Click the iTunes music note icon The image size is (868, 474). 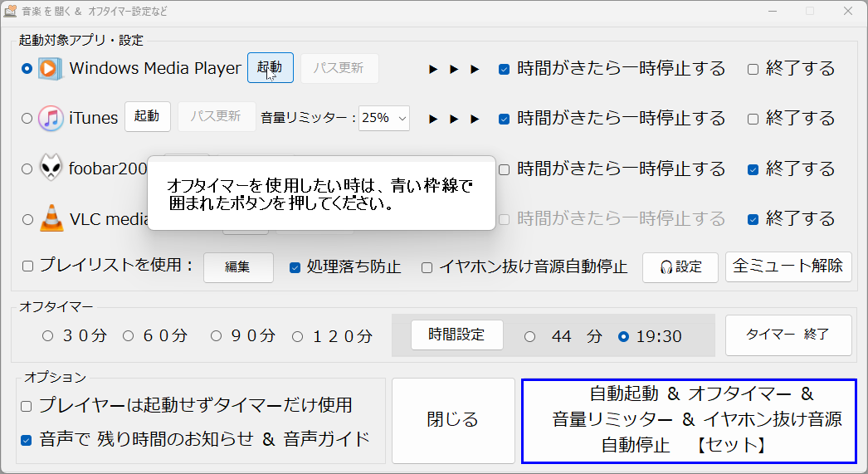pos(51,118)
